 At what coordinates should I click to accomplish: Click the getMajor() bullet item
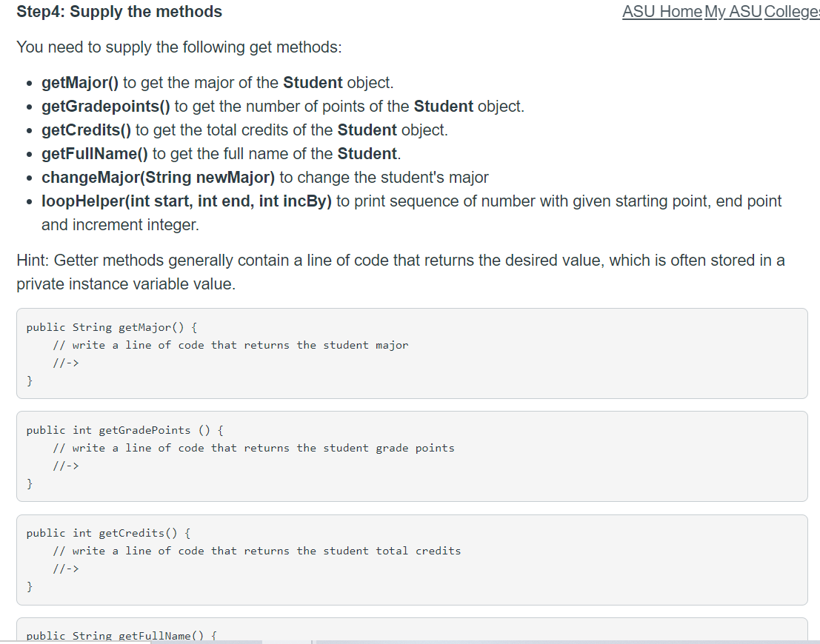coord(218,83)
